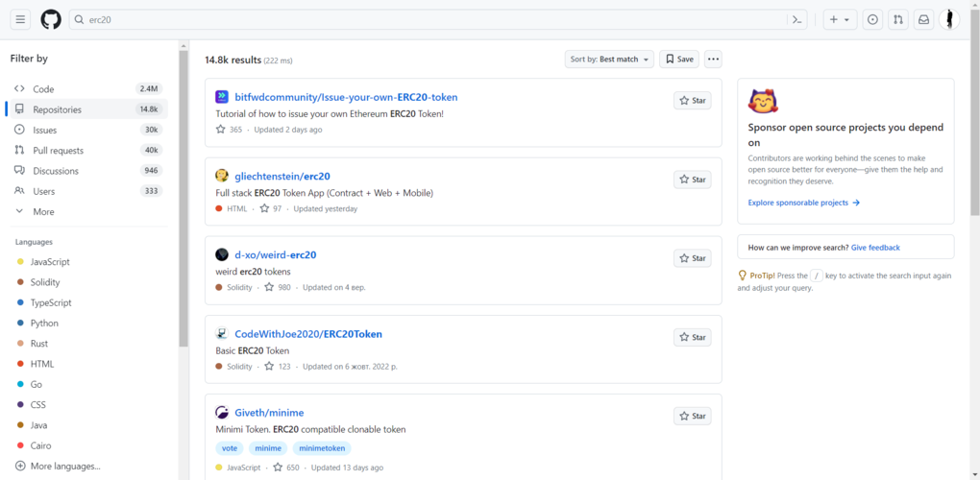View the 123 stargazers of ERC20Token
Image resolution: width=980 pixels, height=480 pixels.
(278, 367)
